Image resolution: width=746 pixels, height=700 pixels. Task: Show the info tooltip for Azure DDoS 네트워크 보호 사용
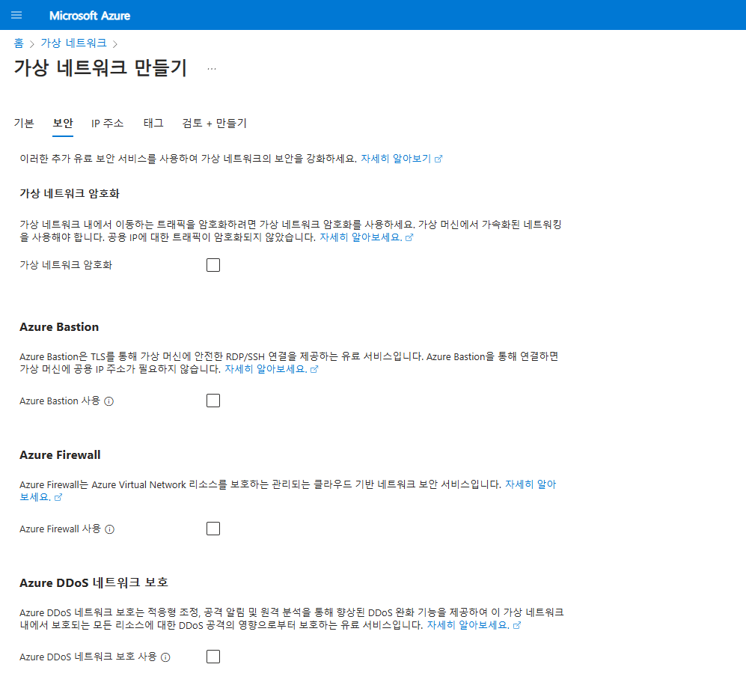point(165,657)
